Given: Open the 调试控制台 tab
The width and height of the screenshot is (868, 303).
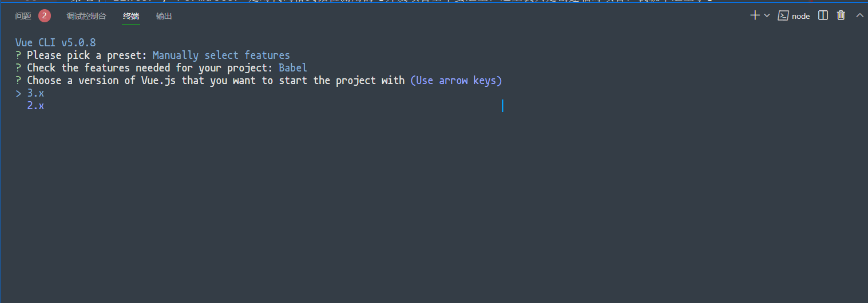Looking at the screenshot, I should tap(86, 16).
